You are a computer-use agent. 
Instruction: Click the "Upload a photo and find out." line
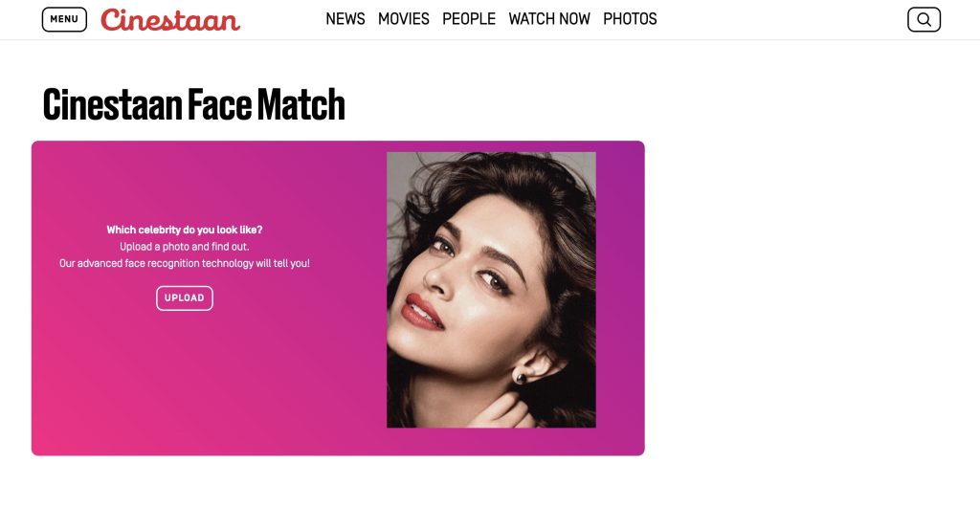pyautogui.click(x=185, y=247)
